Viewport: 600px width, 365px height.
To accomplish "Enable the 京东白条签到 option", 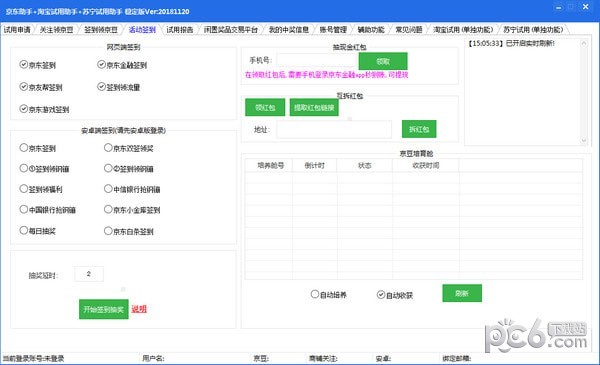I will tap(108, 231).
